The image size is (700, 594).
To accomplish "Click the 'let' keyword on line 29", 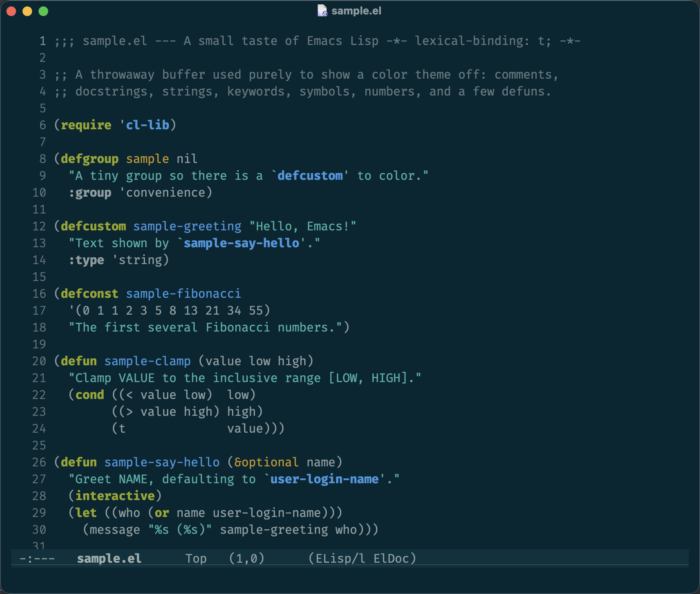I will 86,513.
